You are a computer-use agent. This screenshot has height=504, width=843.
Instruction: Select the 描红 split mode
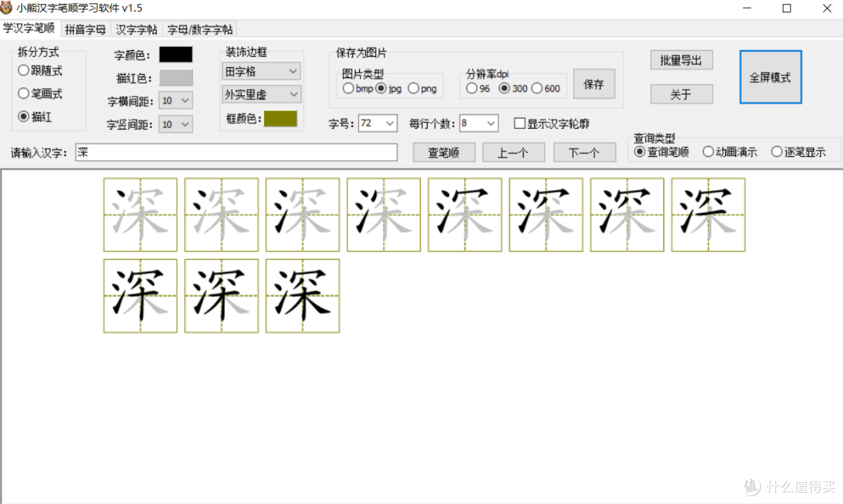point(35,116)
